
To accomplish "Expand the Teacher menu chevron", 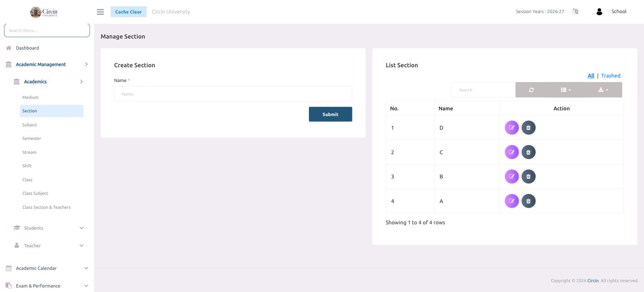I will pos(81,246).
